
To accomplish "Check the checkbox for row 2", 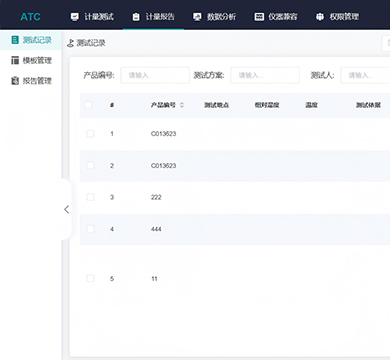I will pyautogui.click(x=90, y=165).
